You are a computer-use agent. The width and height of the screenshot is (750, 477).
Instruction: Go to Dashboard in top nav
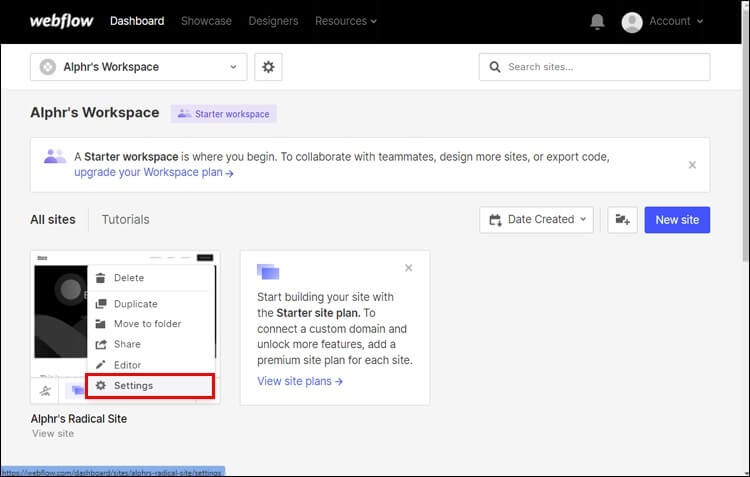click(x=137, y=21)
